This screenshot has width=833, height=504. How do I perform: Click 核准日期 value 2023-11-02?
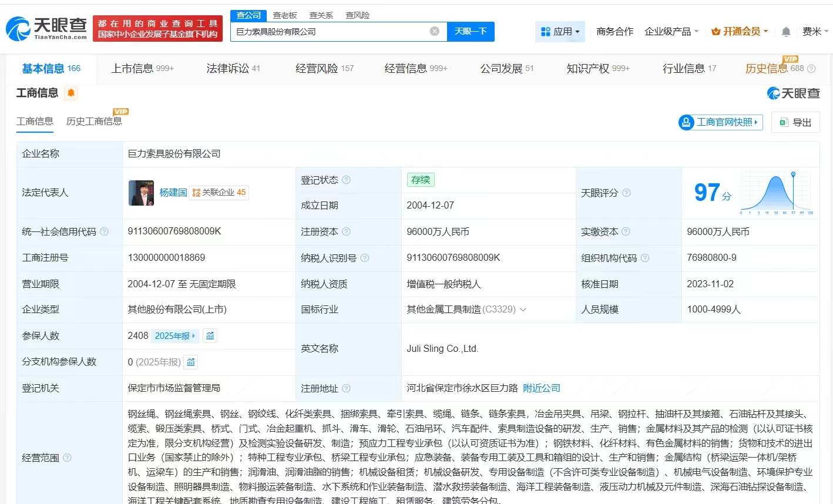(710, 284)
